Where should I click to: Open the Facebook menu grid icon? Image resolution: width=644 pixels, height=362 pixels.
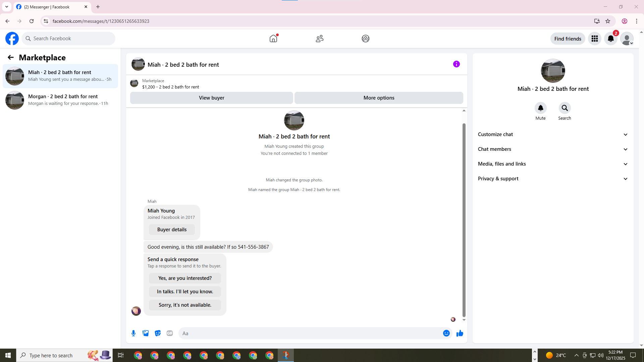pos(595,39)
